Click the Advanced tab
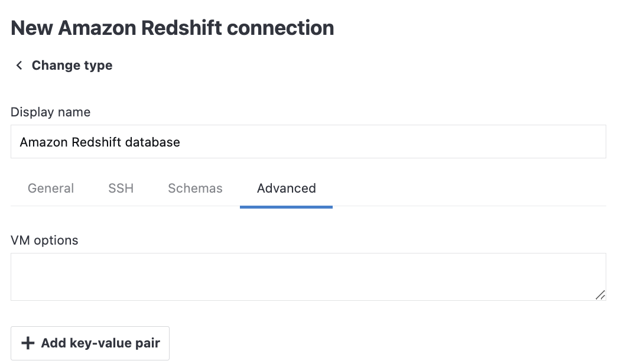This screenshot has width=624, height=364. tap(286, 188)
